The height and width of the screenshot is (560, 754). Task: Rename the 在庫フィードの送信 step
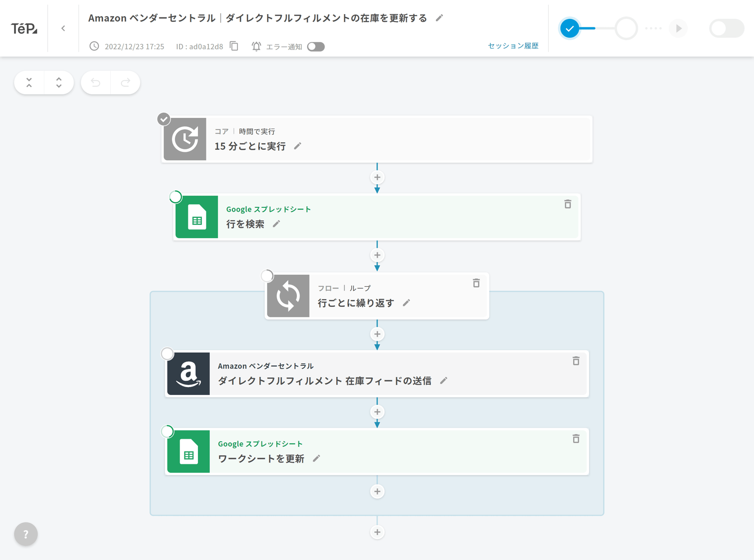[x=443, y=380]
